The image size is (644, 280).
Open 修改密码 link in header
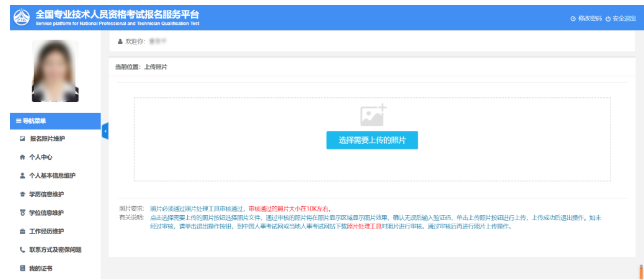[589, 19]
